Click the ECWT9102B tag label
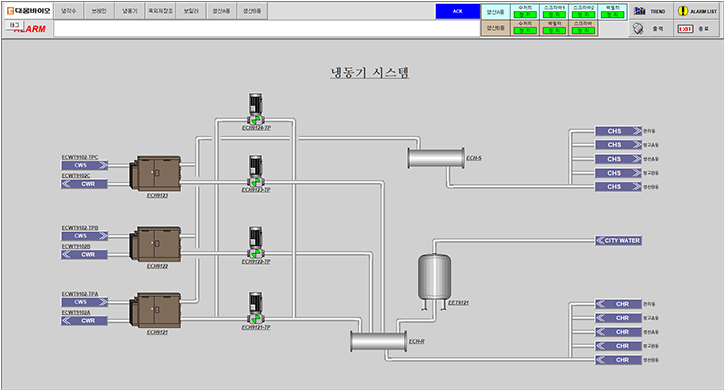This screenshot has width=725, height=391. (76, 247)
